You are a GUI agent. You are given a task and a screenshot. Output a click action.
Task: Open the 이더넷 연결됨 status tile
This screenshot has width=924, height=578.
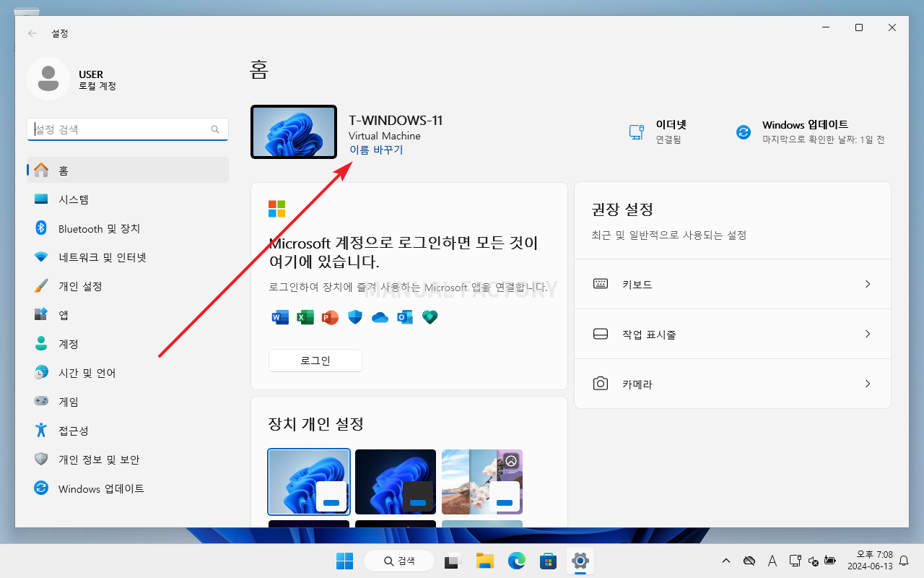click(x=658, y=131)
